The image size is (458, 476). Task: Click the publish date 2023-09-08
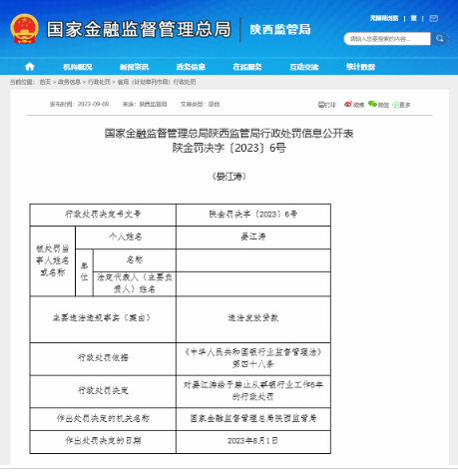coord(93,104)
